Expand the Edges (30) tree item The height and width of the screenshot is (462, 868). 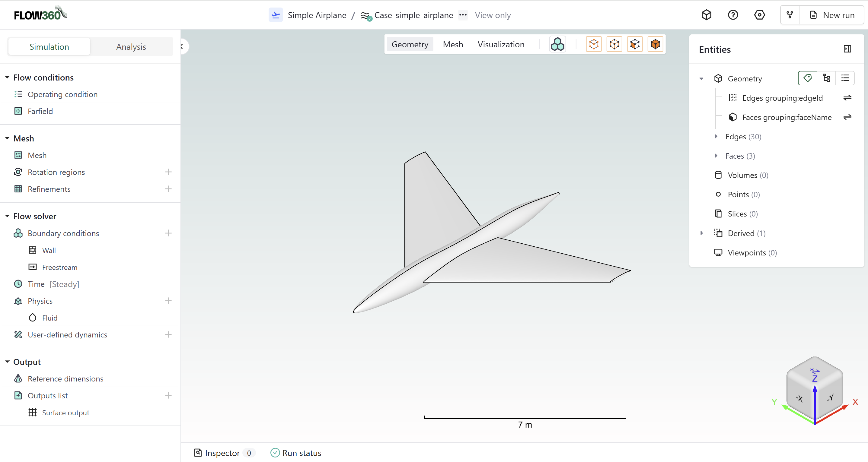point(716,136)
